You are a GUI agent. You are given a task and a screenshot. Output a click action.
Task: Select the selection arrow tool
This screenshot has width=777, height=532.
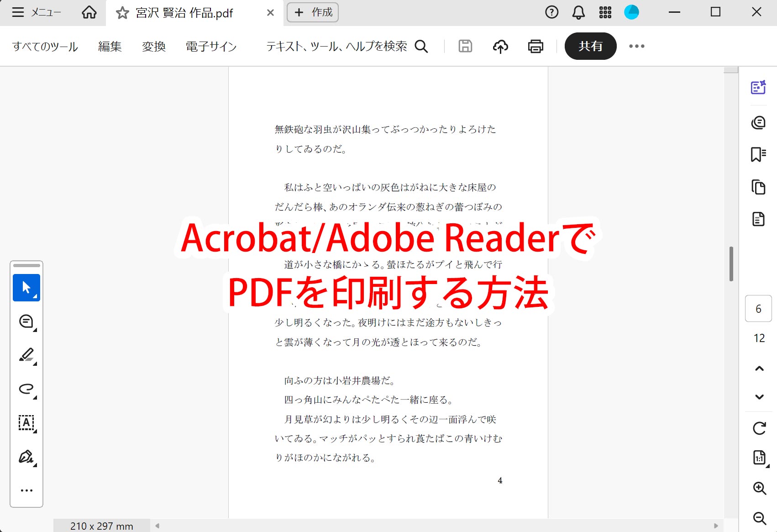(x=26, y=287)
